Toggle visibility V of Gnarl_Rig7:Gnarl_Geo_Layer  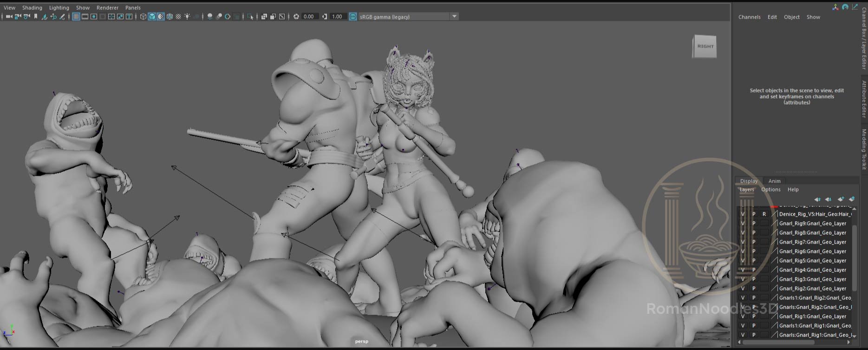[743, 242]
